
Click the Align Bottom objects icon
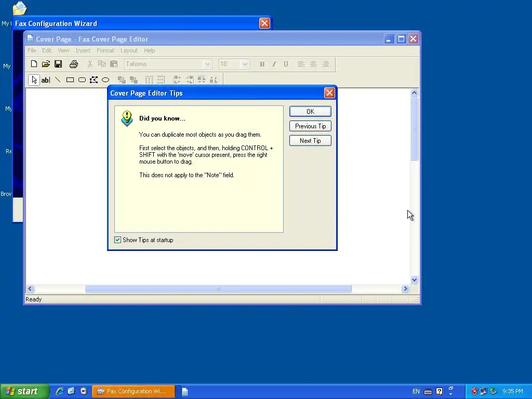pyautogui.click(x=214, y=80)
